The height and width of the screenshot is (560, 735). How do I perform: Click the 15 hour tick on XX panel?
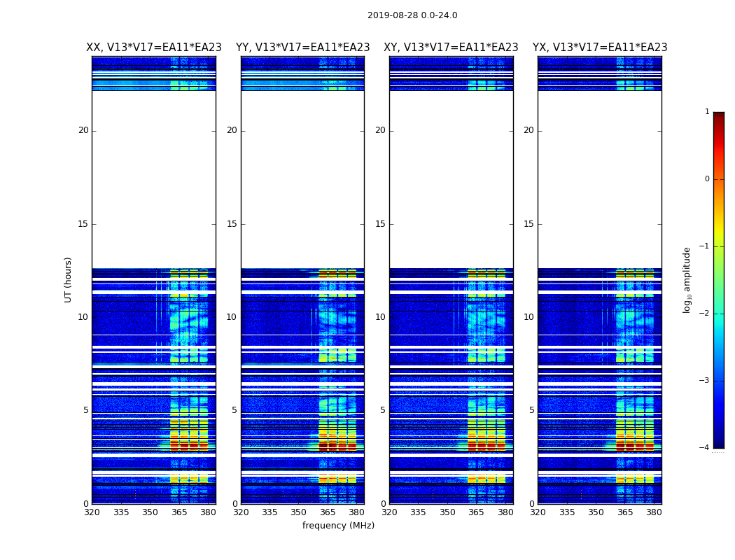click(x=83, y=224)
